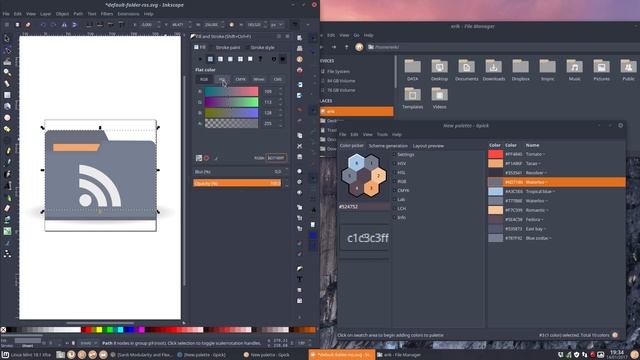Select the Measure ruler tool in Inkscape
The width and height of the screenshot is (640, 360).
[7, 84]
